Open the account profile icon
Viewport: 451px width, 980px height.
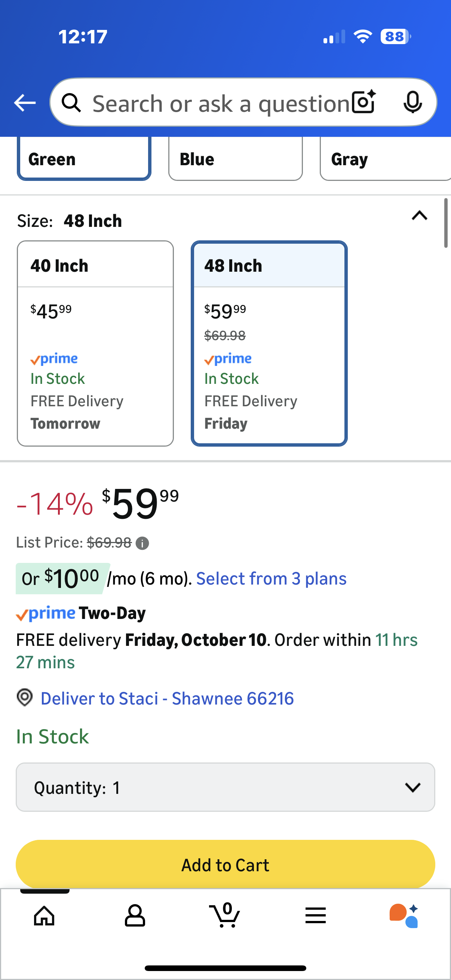(x=135, y=915)
